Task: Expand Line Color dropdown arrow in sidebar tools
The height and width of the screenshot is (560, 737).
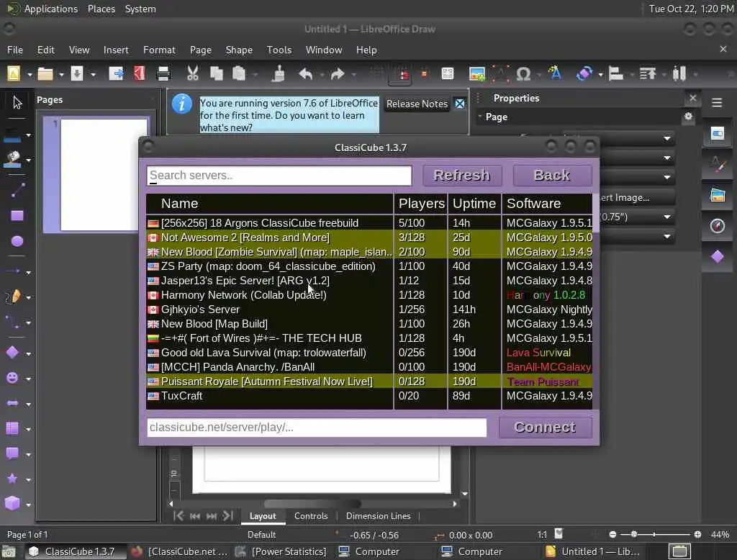Action: pyautogui.click(x=29, y=135)
